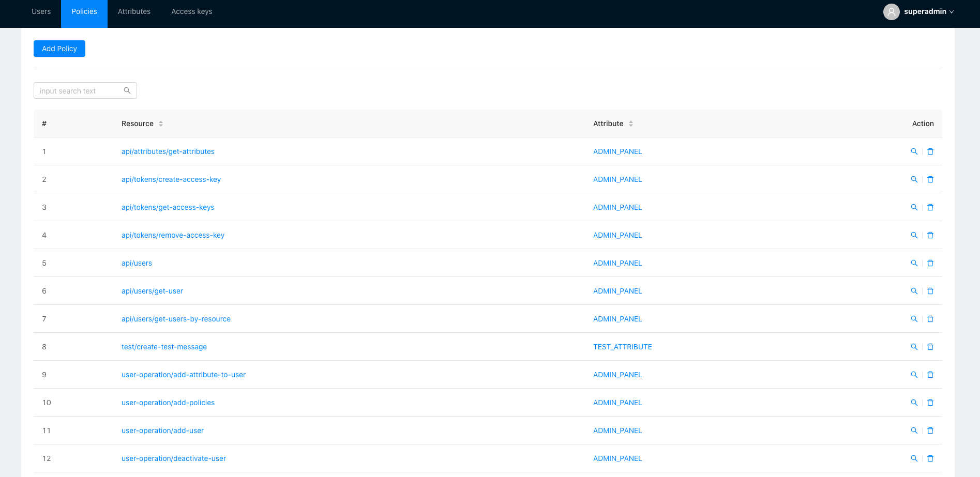Click ADMIN_PANEL attribute in api/users/get-users-by-resource row

point(617,319)
